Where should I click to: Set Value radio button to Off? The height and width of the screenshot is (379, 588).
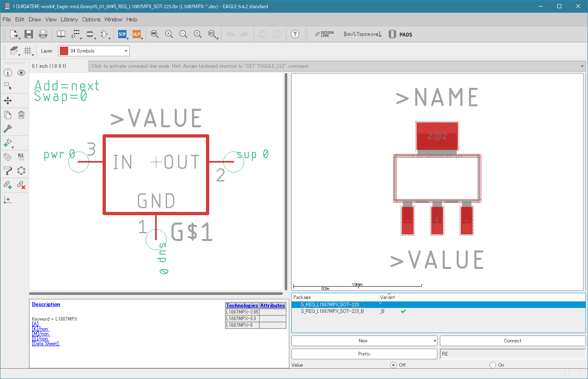(394, 365)
